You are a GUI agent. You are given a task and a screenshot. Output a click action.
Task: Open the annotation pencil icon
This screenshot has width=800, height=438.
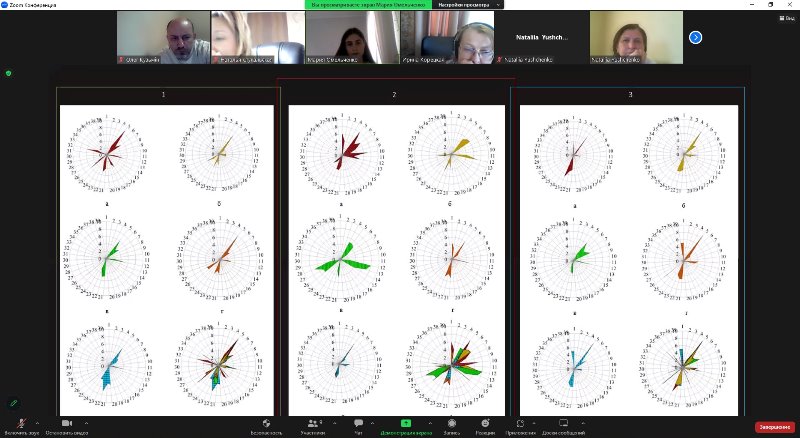coord(14,403)
